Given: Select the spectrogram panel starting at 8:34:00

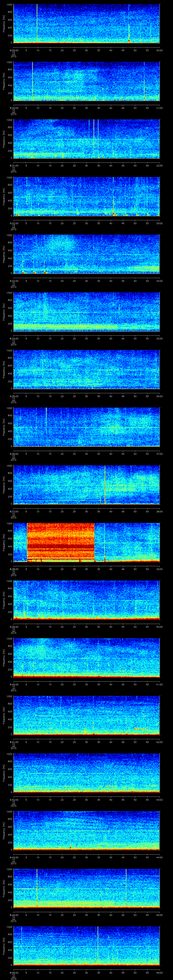Looking at the screenshot, I should tap(86, 312).
